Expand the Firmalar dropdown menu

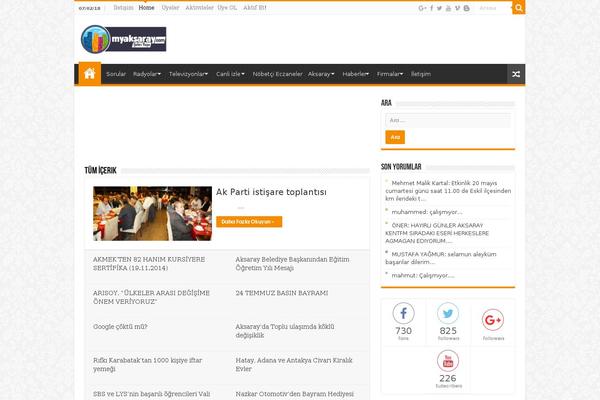pyautogui.click(x=390, y=74)
